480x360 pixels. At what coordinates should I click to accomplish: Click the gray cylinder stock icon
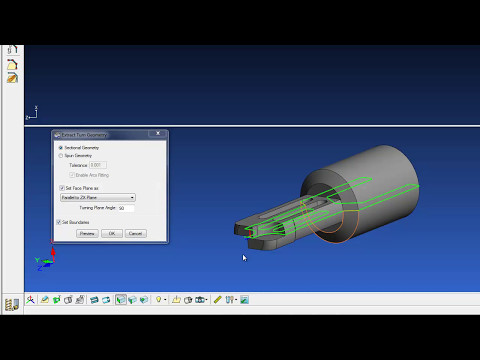click(68, 300)
